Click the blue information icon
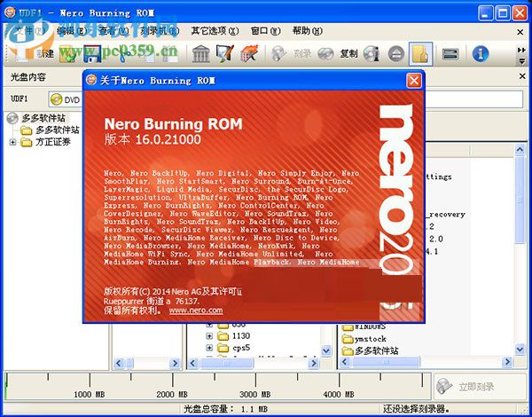532x417 pixels. [x=480, y=53]
